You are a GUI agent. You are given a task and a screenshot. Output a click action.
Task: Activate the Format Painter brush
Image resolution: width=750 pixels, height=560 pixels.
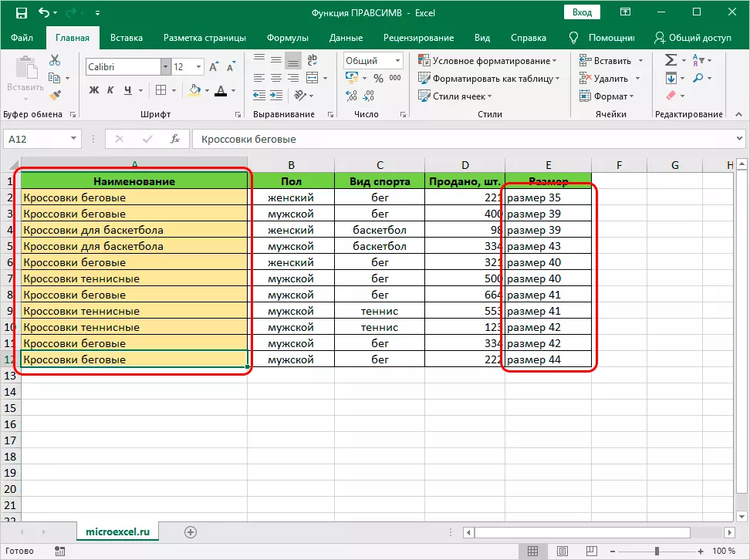tap(55, 96)
